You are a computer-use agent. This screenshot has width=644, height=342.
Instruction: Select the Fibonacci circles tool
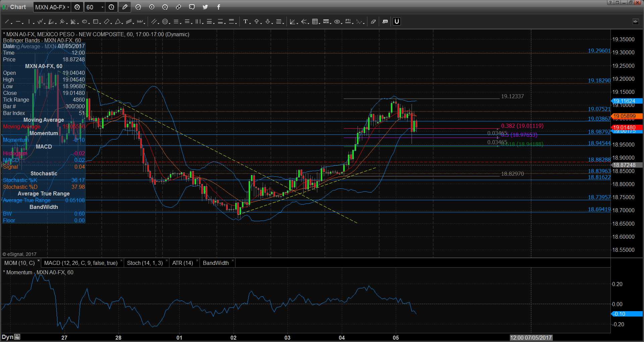(x=165, y=22)
